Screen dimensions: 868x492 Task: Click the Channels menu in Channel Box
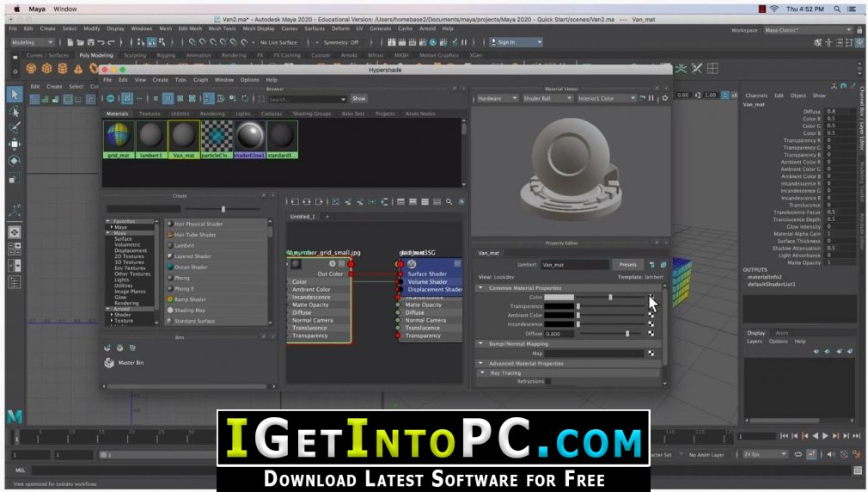[x=756, y=95]
